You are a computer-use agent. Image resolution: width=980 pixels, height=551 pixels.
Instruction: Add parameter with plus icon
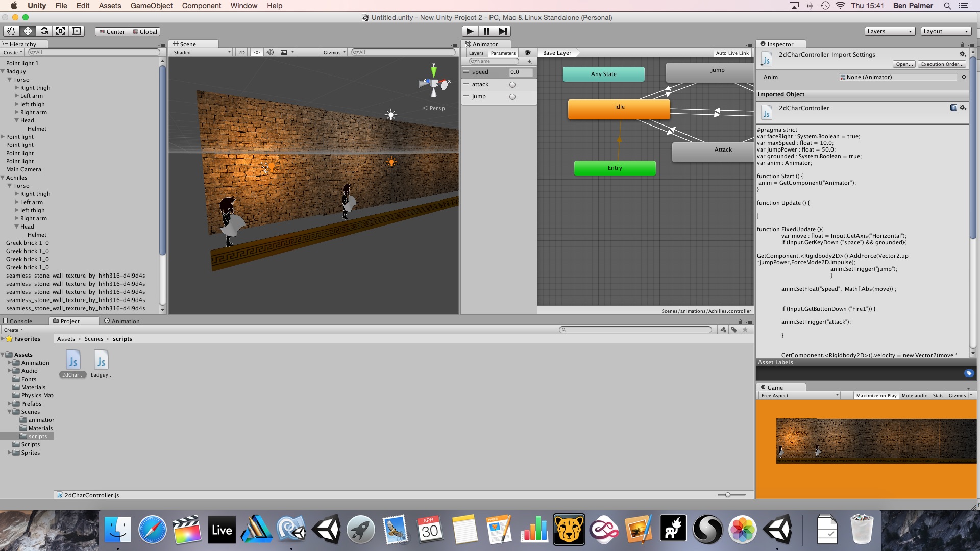tap(529, 61)
